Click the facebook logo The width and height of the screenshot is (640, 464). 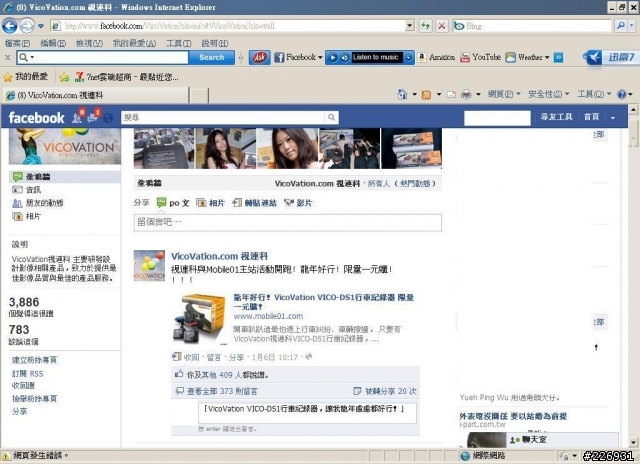[36, 118]
